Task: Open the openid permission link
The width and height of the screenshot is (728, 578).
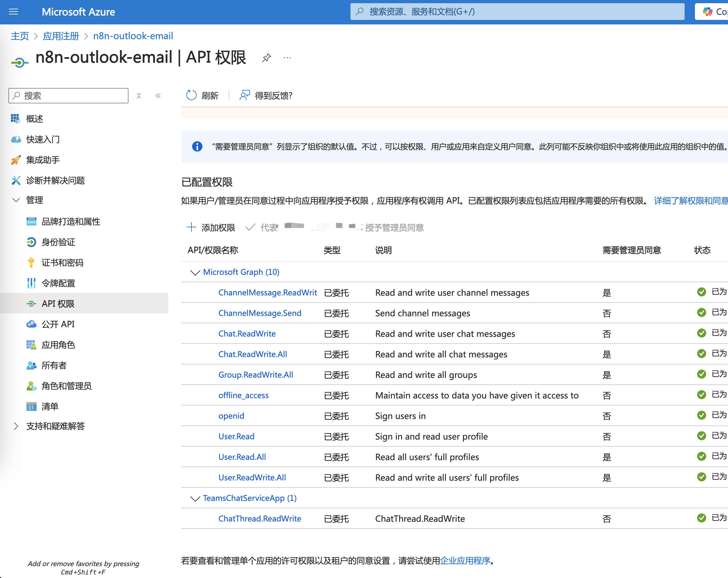Action: click(x=231, y=416)
